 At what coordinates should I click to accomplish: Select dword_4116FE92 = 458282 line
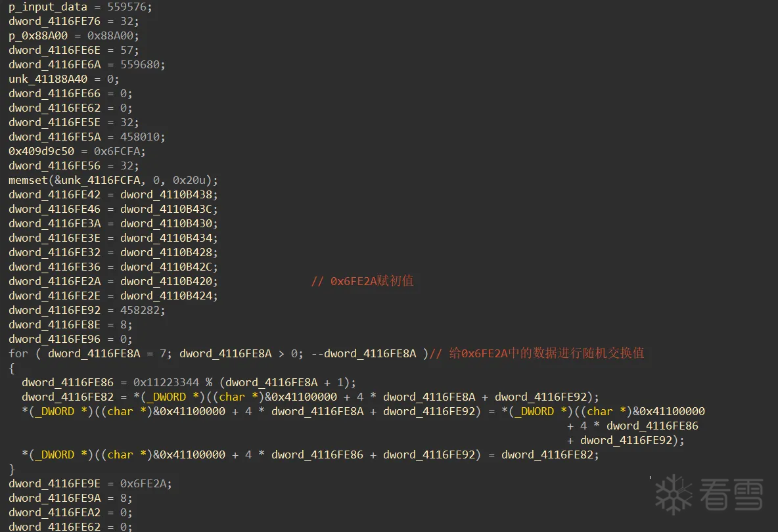87,310
